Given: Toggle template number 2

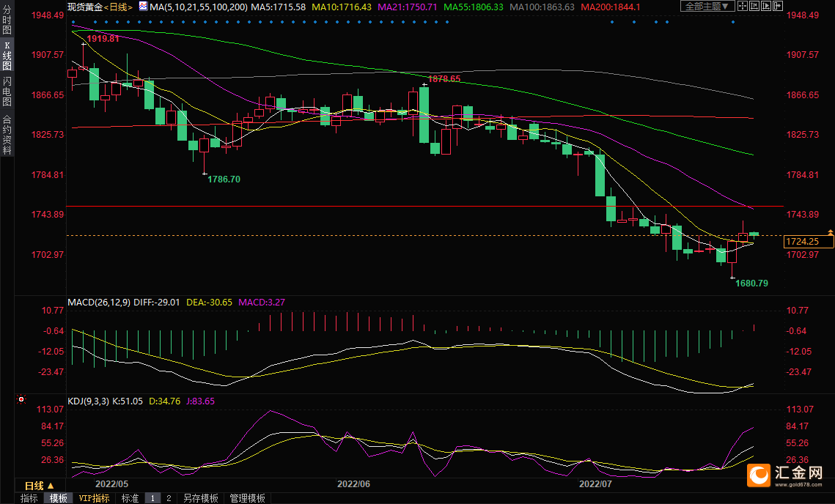Looking at the screenshot, I should [x=169, y=498].
